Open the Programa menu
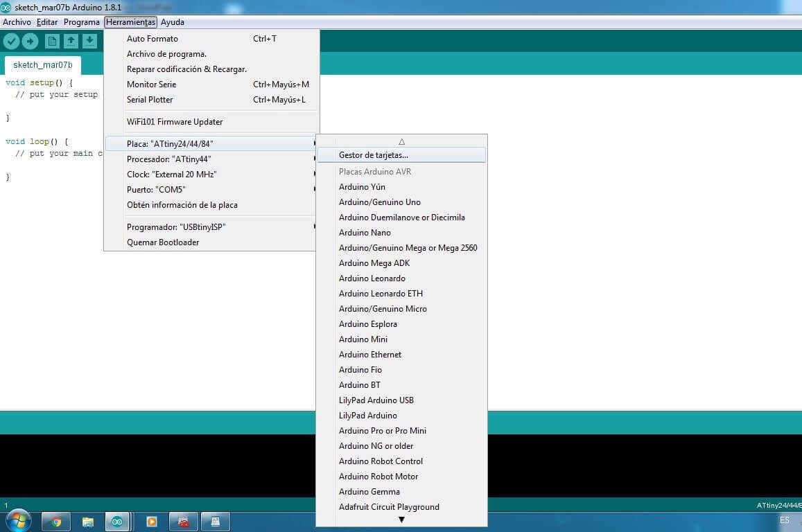 pos(81,22)
